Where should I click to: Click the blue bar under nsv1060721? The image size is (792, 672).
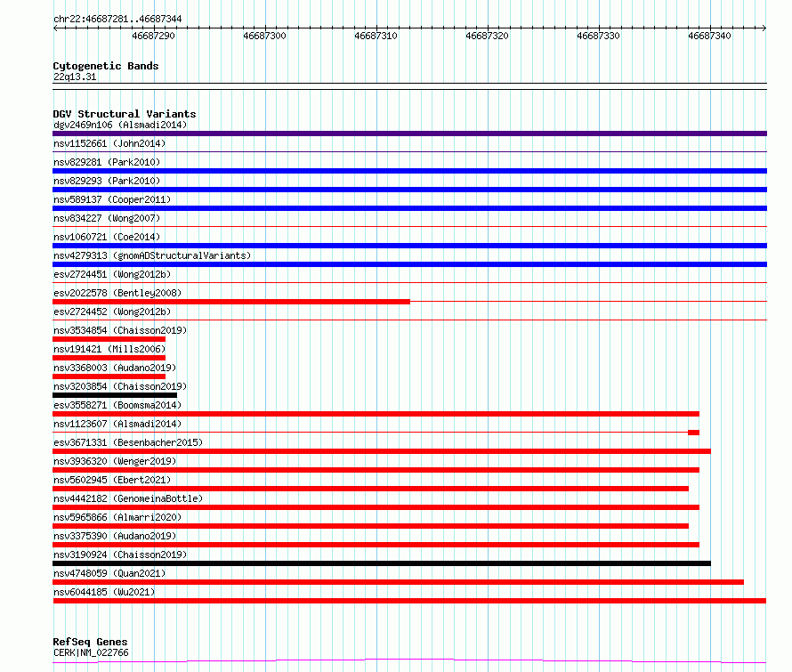pyautogui.click(x=409, y=246)
